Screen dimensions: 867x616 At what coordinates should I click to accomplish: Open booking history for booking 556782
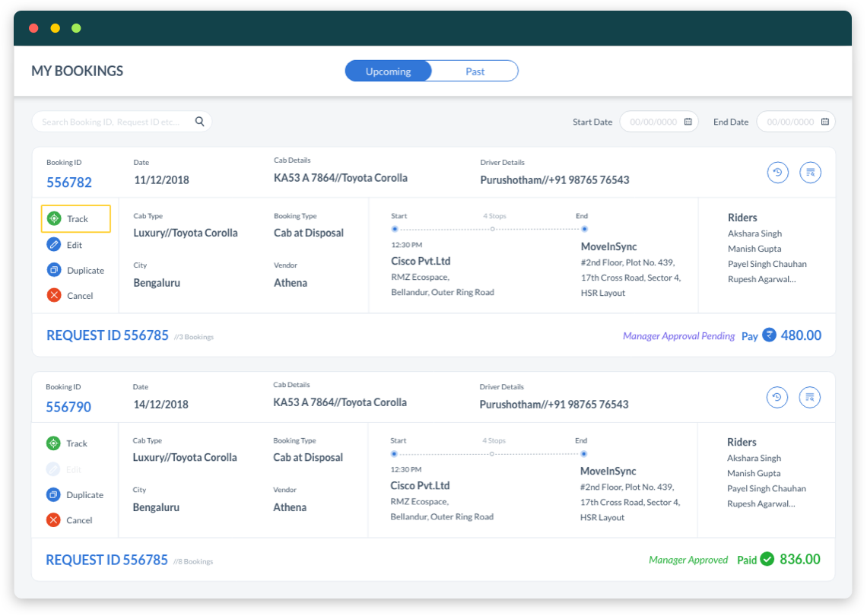pyautogui.click(x=777, y=173)
